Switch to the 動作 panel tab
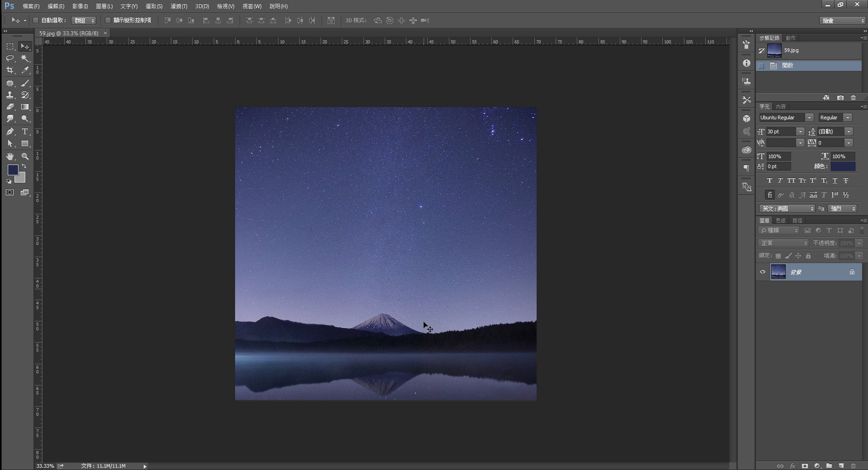868x470 pixels. click(x=791, y=38)
